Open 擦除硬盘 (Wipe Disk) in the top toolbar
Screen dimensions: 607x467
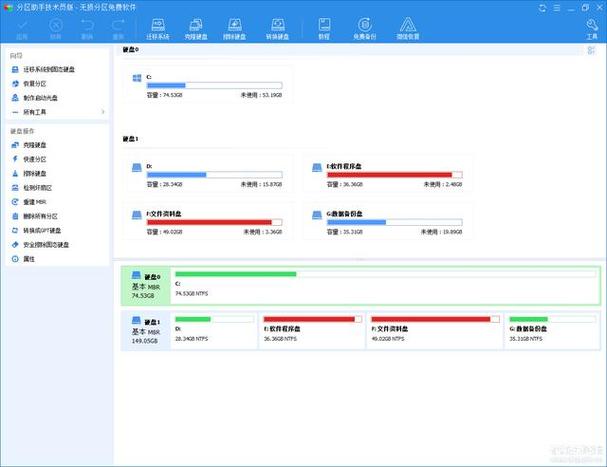[x=235, y=29]
